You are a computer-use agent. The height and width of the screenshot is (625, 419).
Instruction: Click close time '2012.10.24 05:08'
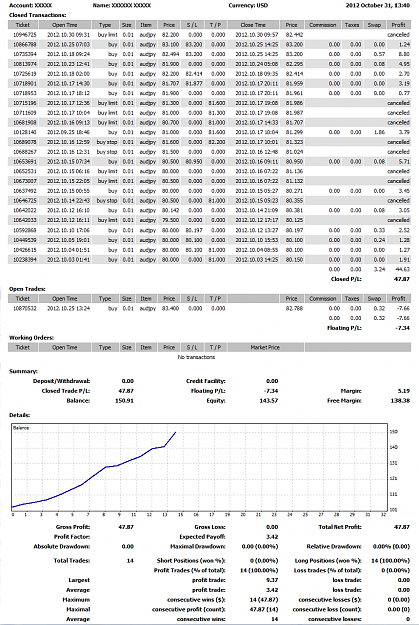(256, 64)
